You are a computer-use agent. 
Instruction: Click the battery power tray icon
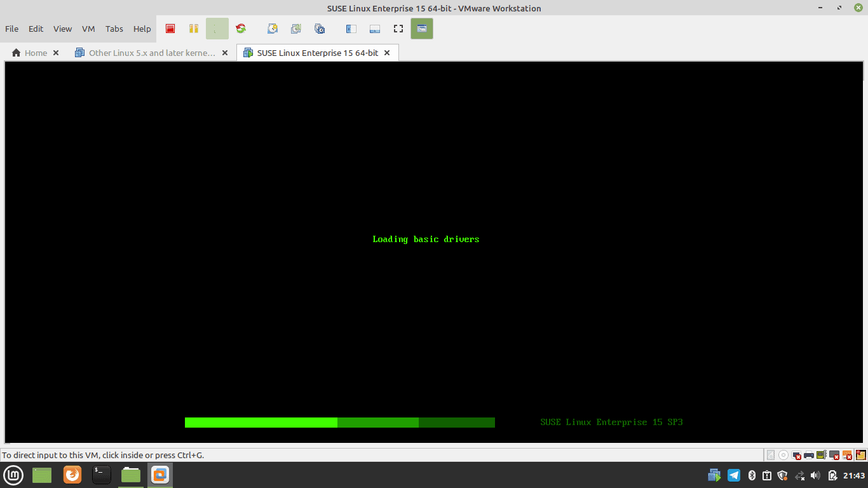833,475
